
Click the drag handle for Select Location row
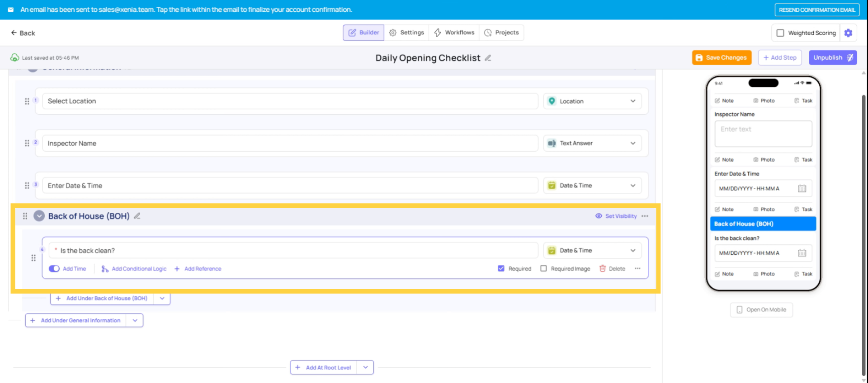tap(27, 101)
